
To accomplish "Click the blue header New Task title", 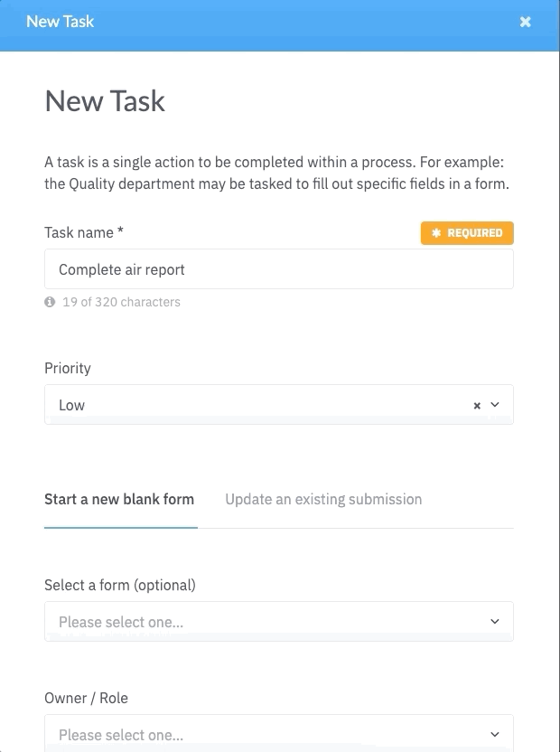I will click(x=60, y=22).
